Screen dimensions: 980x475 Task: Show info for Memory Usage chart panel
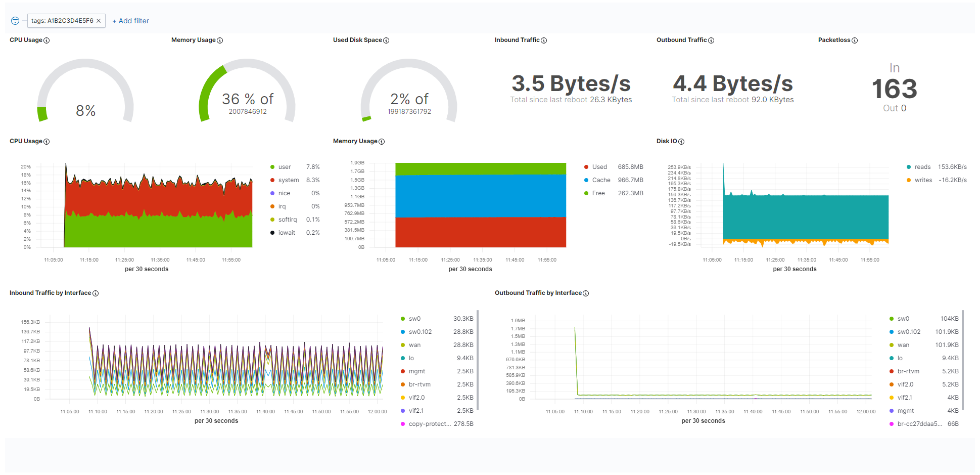(382, 142)
